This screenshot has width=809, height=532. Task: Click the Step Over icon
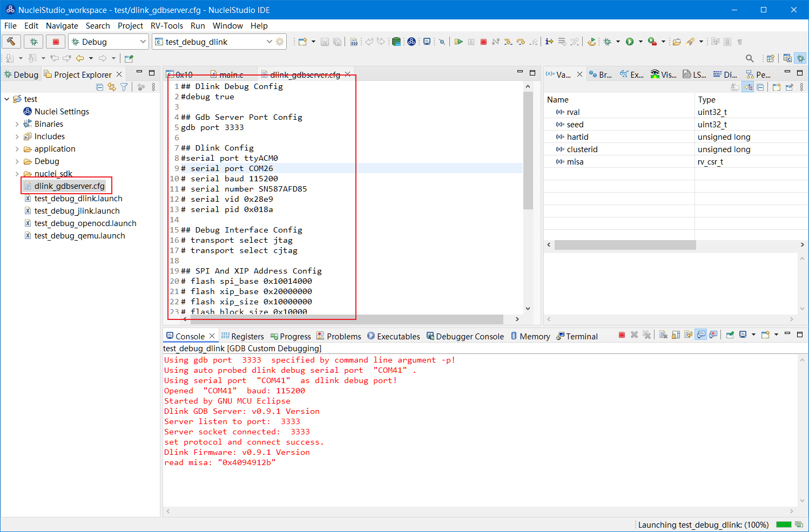(x=521, y=42)
